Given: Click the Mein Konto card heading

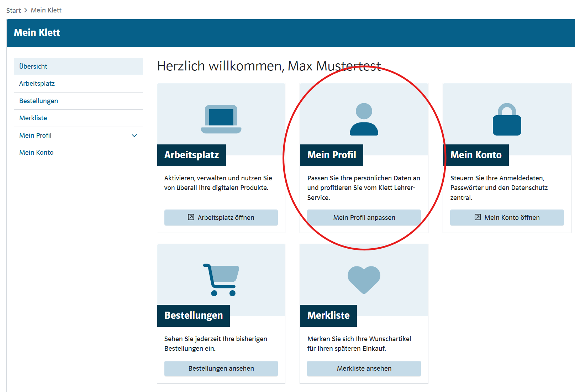Looking at the screenshot, I should 476,155.
